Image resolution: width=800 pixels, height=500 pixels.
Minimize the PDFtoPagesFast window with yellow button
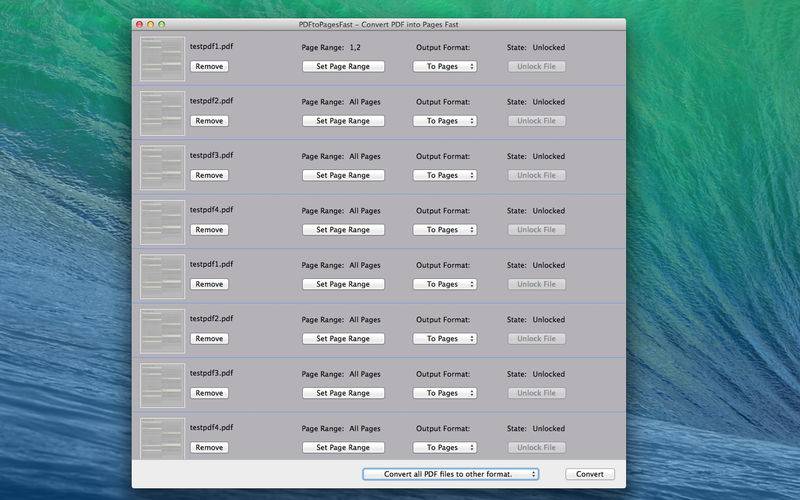pyautogui.click(x=151, y=24)
